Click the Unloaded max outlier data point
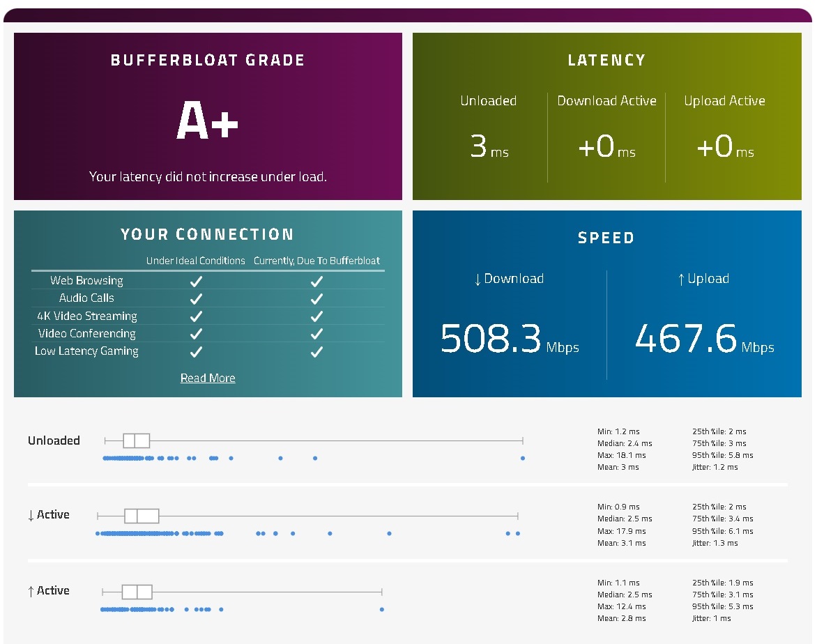817x644 pixels. [523, 458]
